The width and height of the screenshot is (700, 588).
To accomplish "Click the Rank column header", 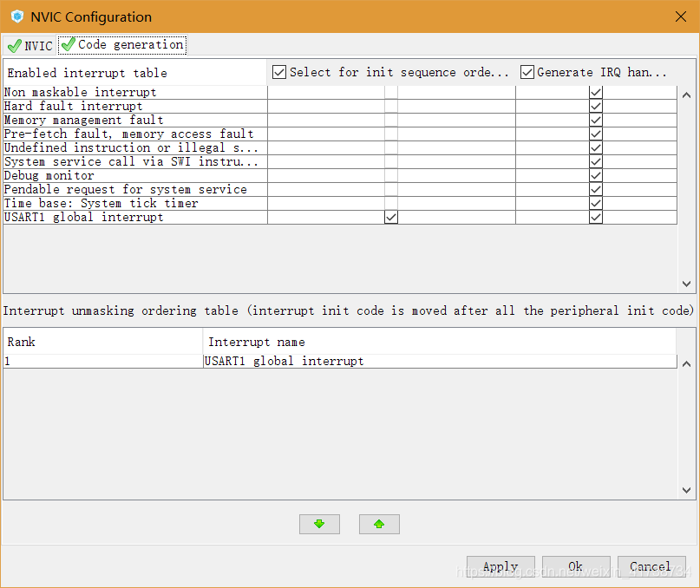I will (x=103, y=342).
